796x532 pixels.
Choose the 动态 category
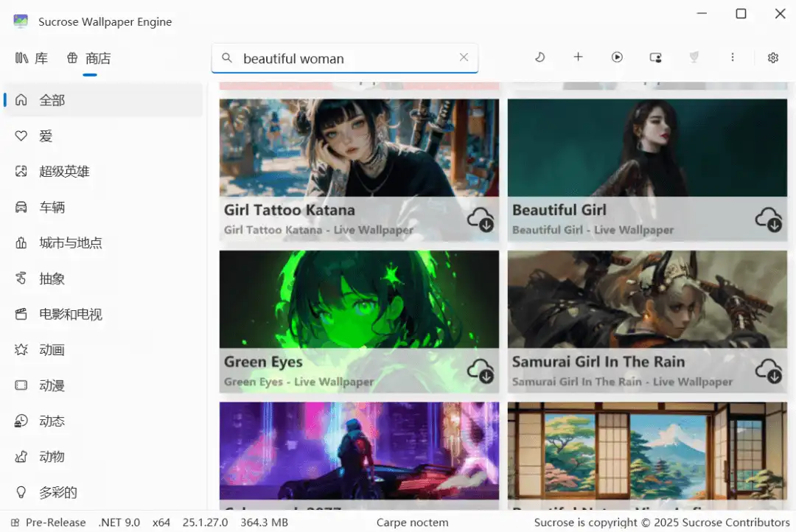[x=103, y=421]
